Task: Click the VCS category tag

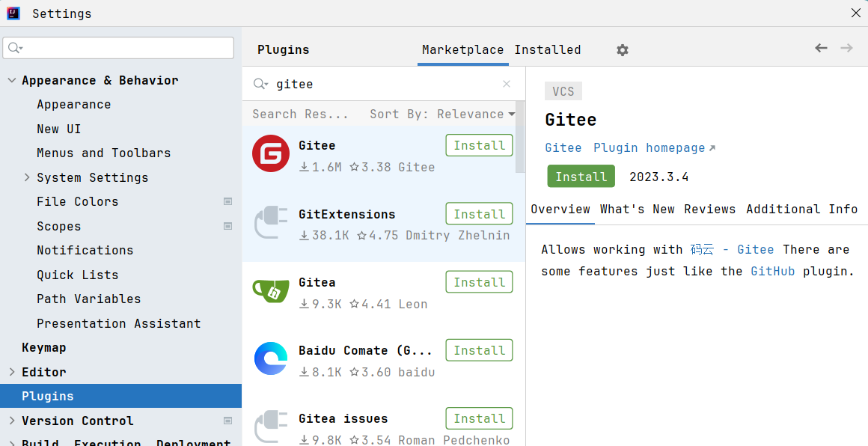Action: [563, 91]
